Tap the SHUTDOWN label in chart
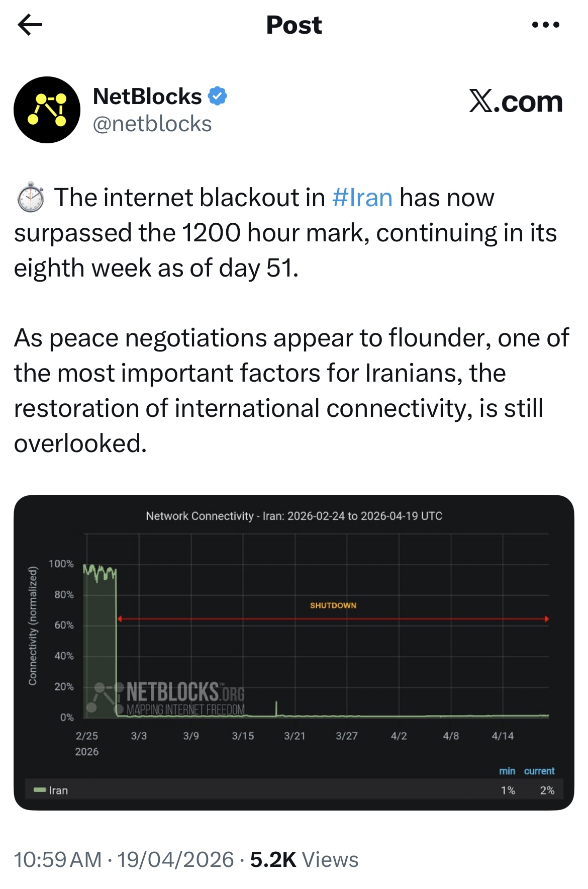Viewport: 588px width, 889px height. coord(333,605)
